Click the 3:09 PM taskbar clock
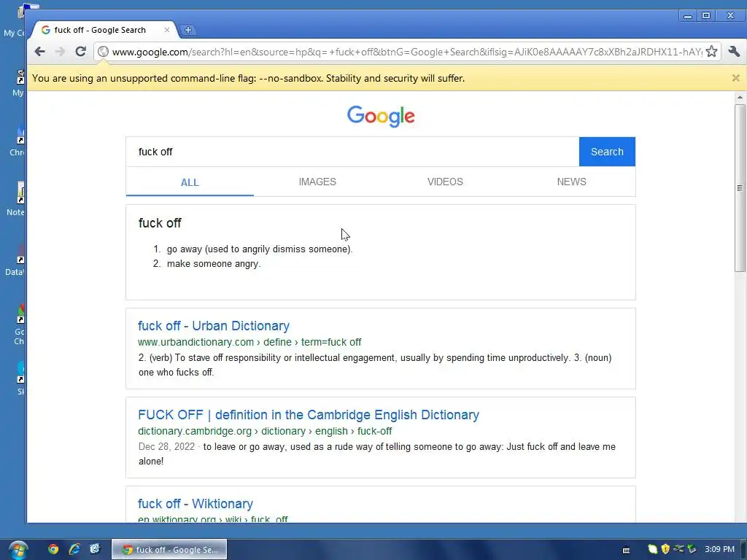 coord(719,549)
